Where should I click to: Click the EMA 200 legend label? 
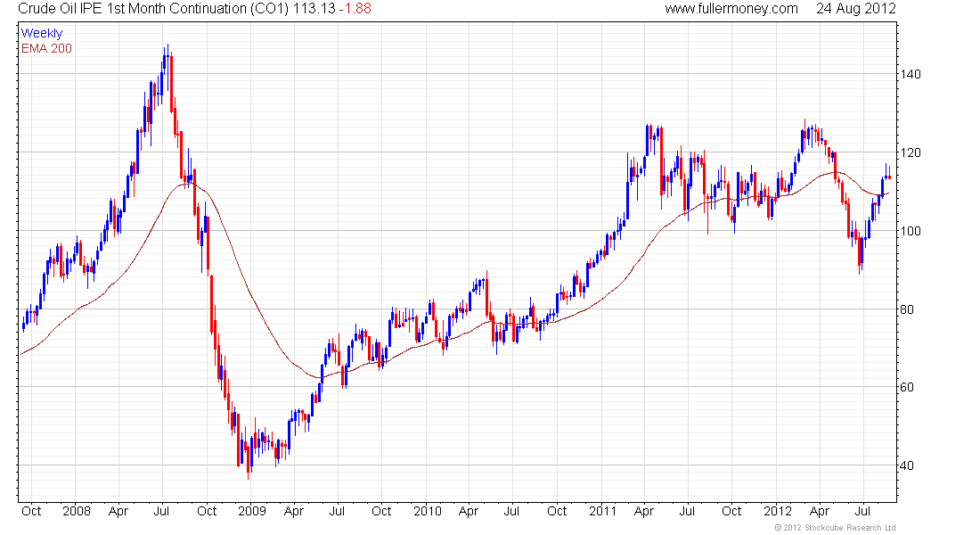46,48
